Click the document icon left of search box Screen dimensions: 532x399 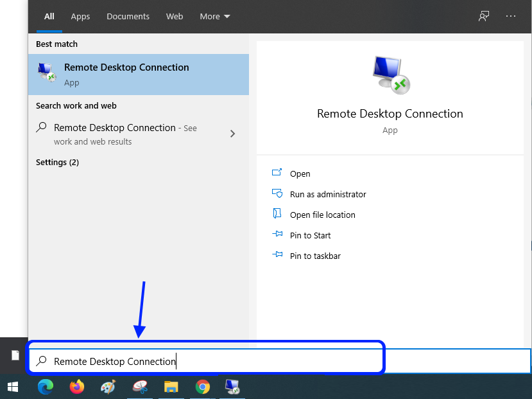tap(15, 355)
